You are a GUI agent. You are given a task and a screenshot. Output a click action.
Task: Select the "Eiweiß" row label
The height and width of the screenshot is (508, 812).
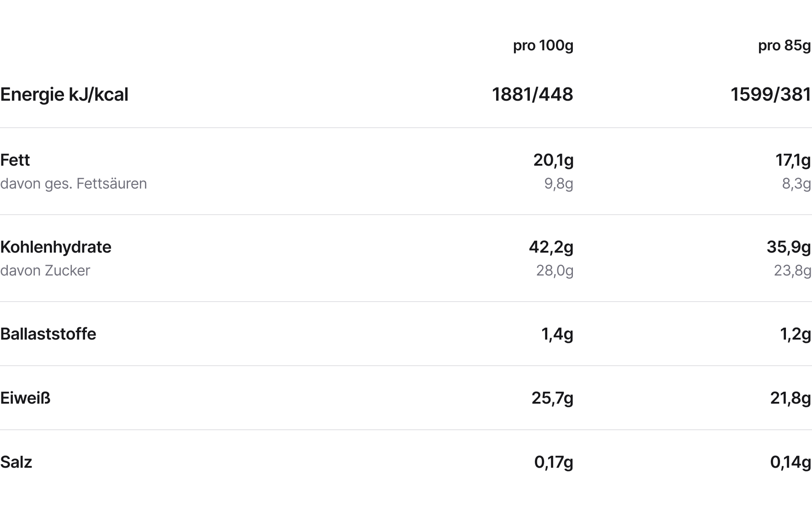[25, 398]
